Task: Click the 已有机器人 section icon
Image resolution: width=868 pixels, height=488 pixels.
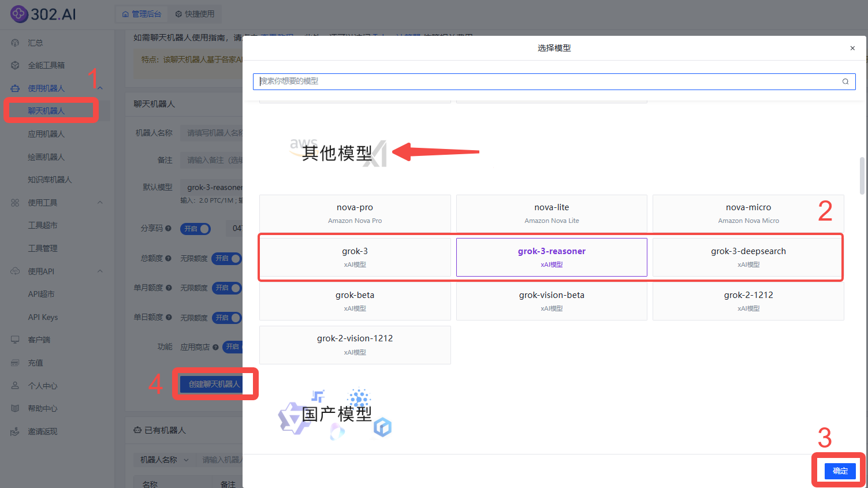Action: 137,430
